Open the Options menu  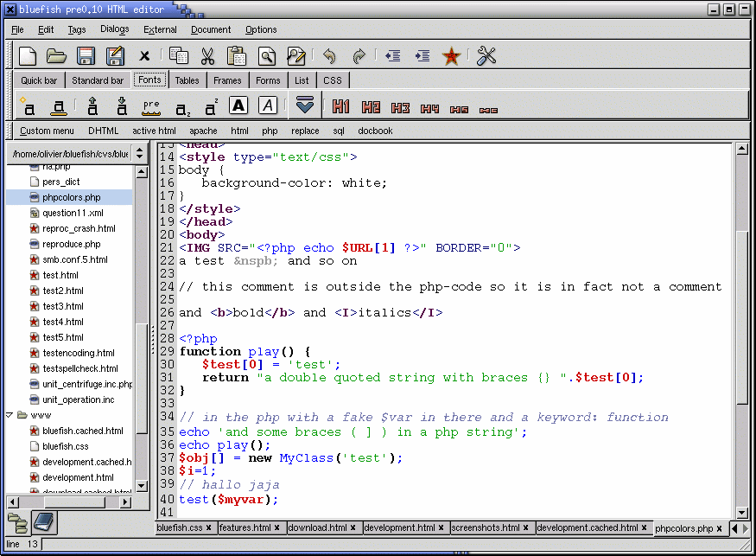261,29
